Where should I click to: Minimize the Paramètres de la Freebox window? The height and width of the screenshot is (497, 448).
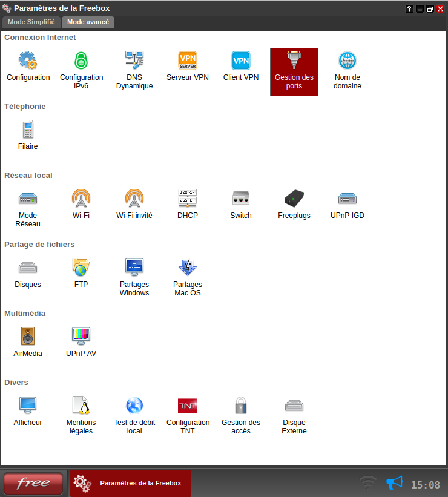tap(420, 9)
